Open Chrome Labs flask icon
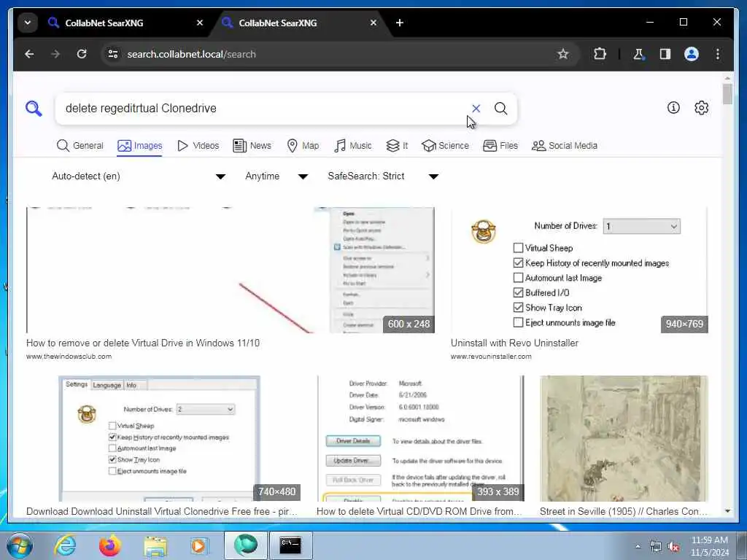 pyautogui.click(x=638, y=54)
